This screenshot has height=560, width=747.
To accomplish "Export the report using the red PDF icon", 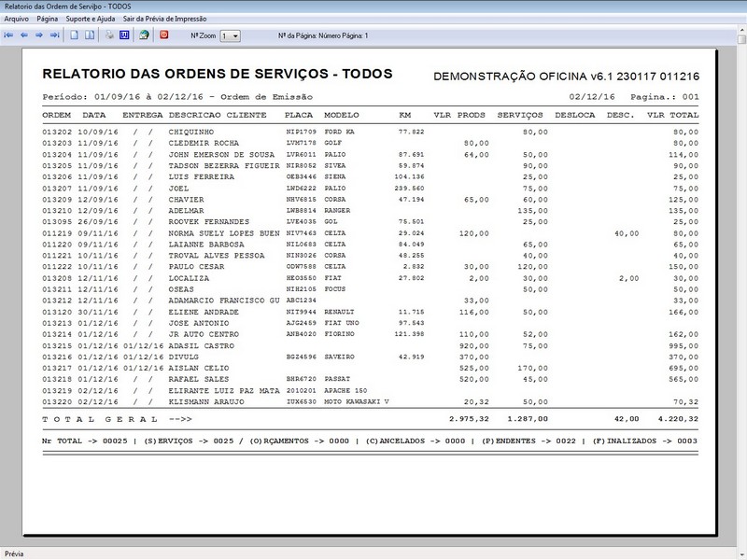I will [162, 35].
